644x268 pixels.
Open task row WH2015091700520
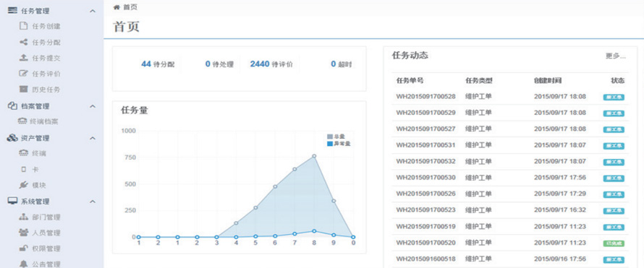510,243
